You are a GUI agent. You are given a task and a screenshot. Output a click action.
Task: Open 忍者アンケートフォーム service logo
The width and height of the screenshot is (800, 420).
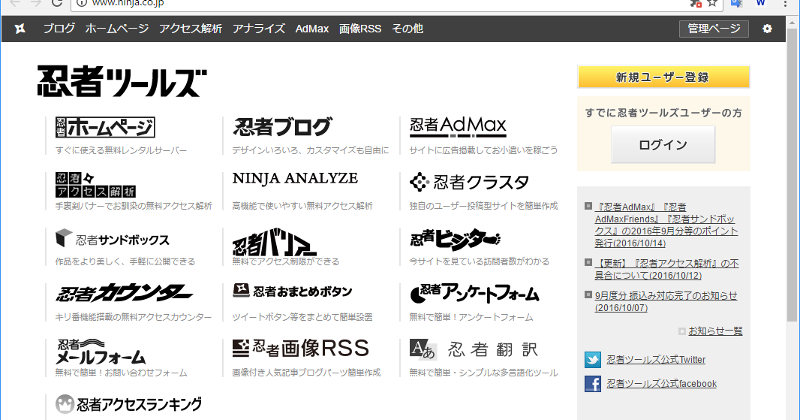pos(474,293)
